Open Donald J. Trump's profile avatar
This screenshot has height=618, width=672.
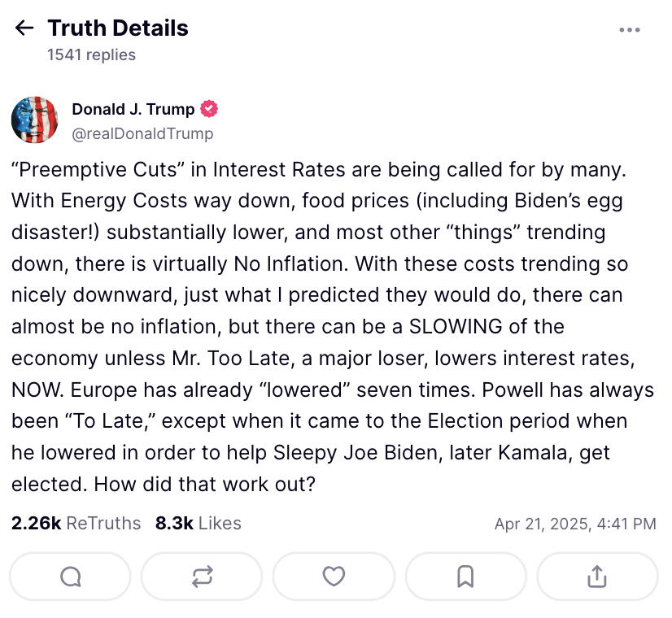click(x=35, y=120)
